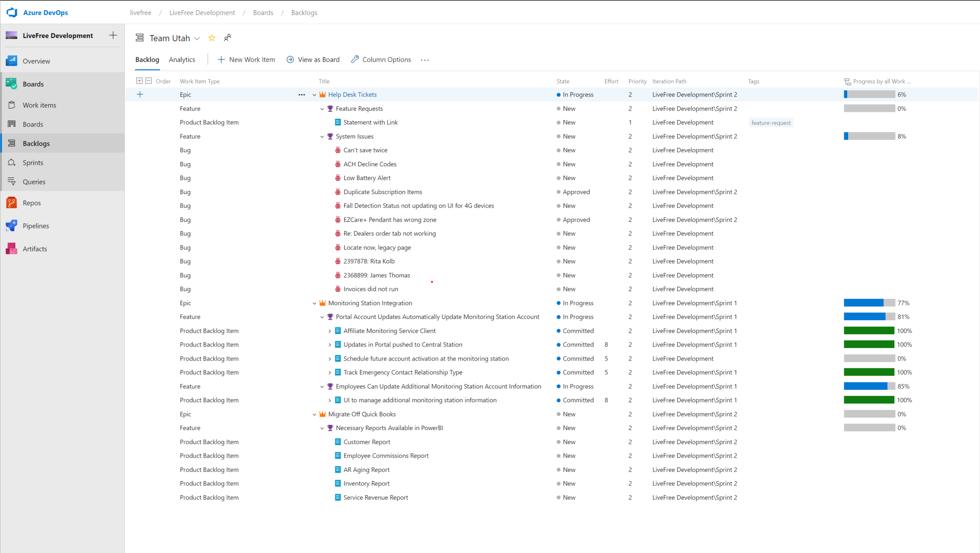Screen dimensions: 980x553
Task: Open the Team Utah selector dropdown
Action: [197, 39]
